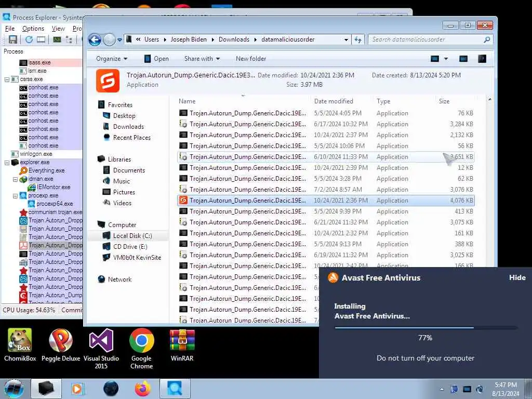Open Desktop in Favorites
This screenshot has width=532, height=399.
coord(124,116)
